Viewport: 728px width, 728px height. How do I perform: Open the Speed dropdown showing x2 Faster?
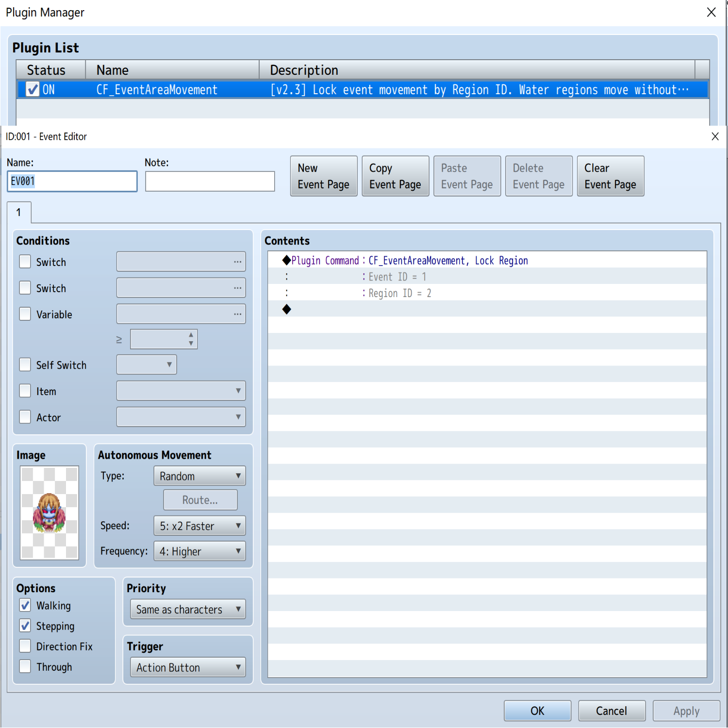tap(199, 526)
